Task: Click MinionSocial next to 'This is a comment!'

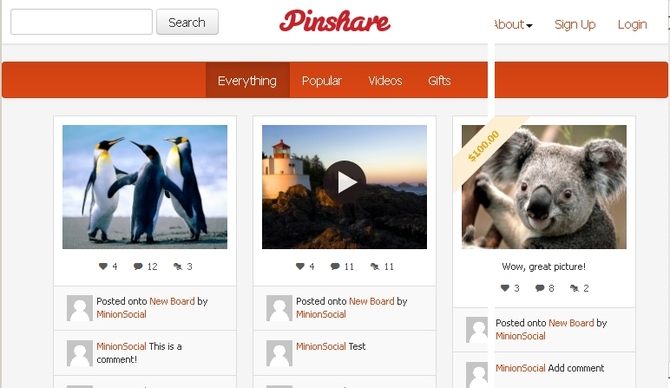Action: tap(121, 346)
